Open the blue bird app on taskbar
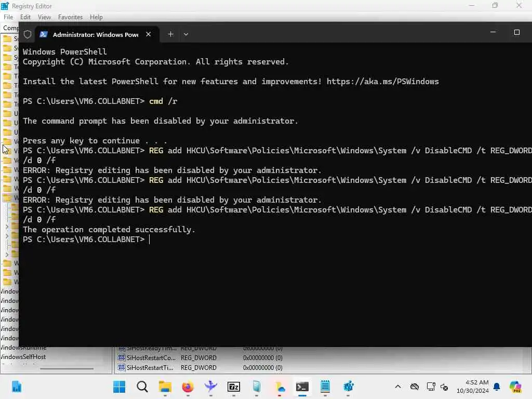Screen dimensions: 532x399 211,387
